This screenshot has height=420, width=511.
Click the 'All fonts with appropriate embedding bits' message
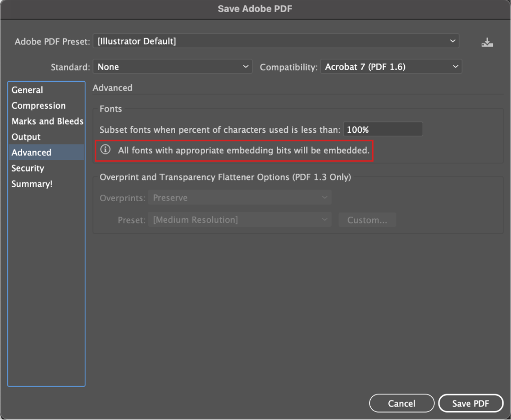[244, 150]
